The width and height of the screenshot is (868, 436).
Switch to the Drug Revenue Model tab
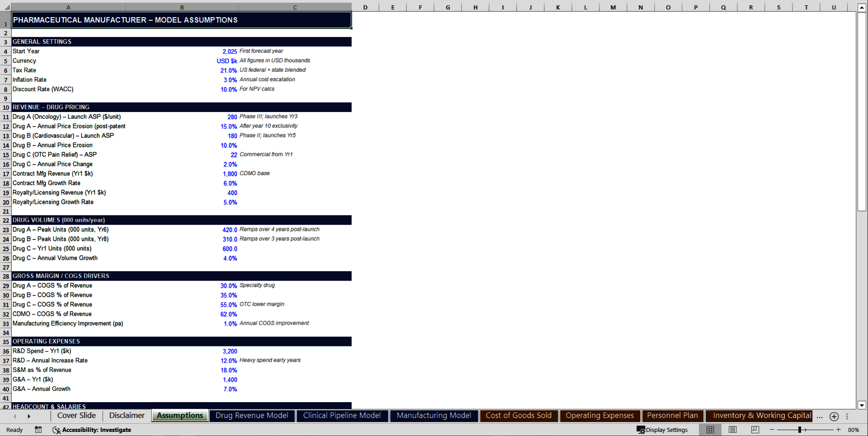point(252,416)
